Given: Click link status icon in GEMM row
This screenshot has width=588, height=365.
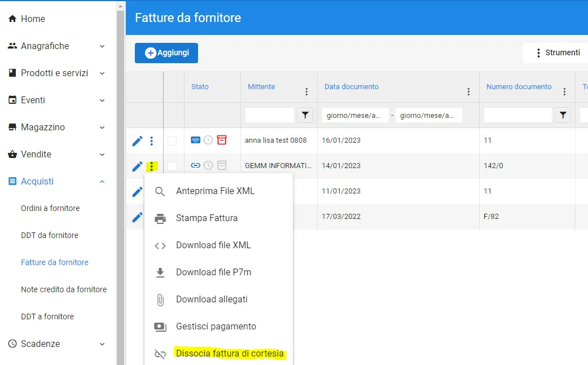Looking at the screenshot, I should coord(195,165).
